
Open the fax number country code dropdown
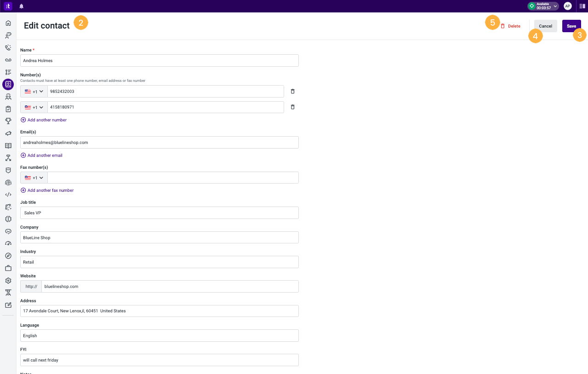point(34,178)
